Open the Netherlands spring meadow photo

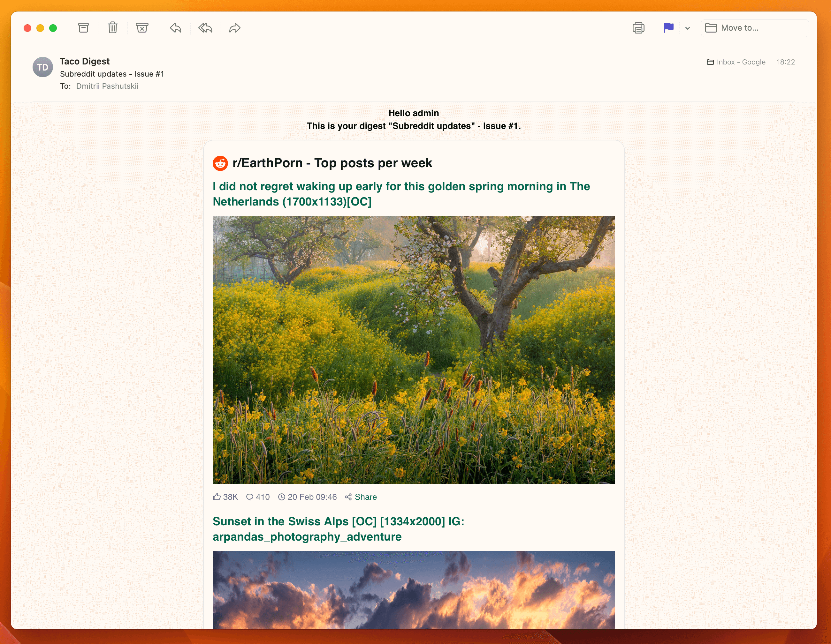pos(414,350)
